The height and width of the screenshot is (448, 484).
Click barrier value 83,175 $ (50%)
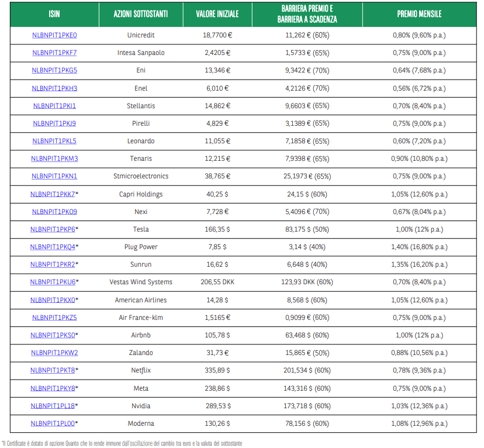pyautogui.click(x=307, y=229)
